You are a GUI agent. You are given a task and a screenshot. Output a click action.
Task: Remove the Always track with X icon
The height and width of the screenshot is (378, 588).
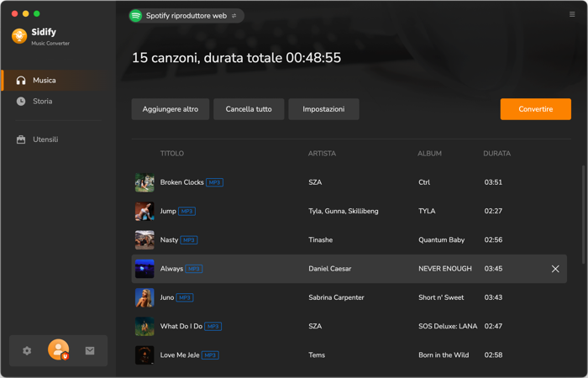tap(555, 269)
